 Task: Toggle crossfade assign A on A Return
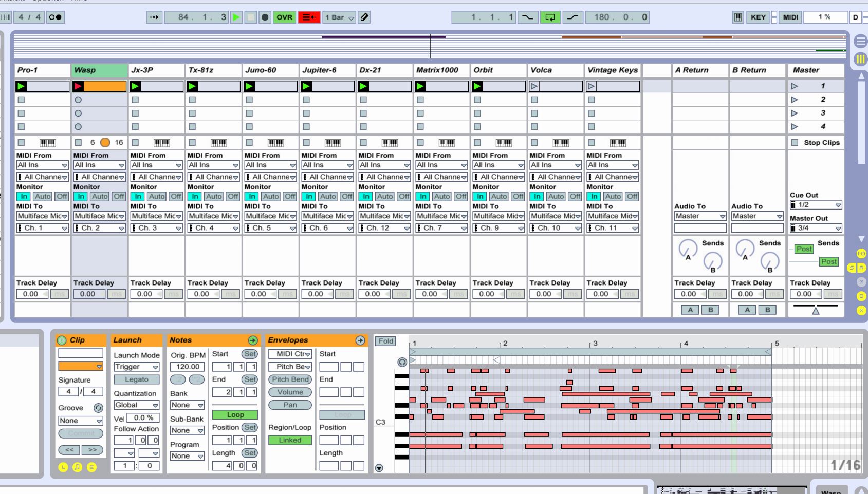click(690, 310)
